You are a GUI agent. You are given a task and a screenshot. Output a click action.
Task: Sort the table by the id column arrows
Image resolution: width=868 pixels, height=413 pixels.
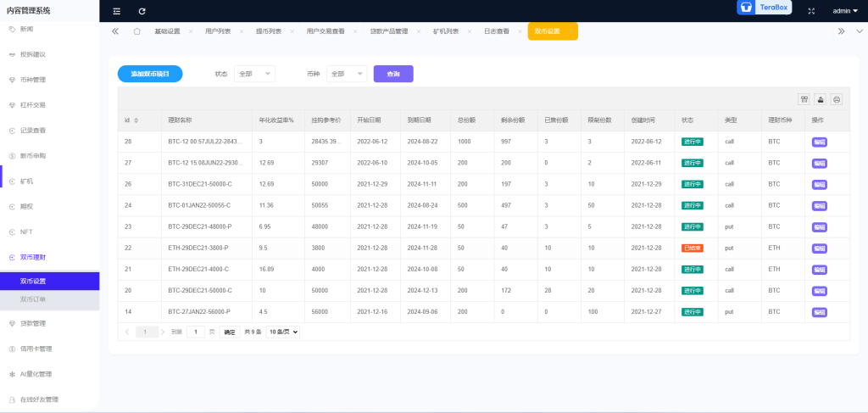click(136, 120)
